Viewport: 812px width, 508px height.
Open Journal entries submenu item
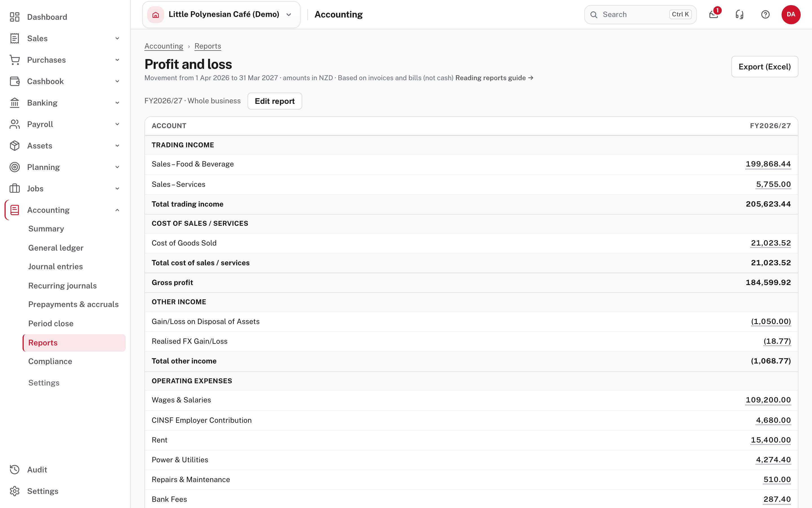55,266
